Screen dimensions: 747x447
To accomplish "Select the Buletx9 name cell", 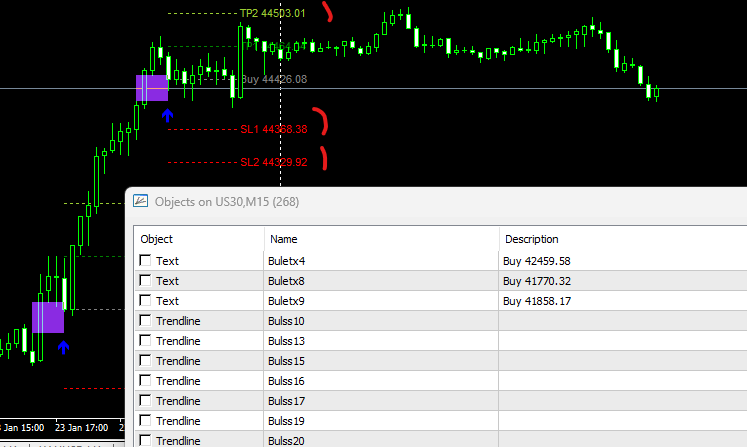I will [x=381, y=301].
